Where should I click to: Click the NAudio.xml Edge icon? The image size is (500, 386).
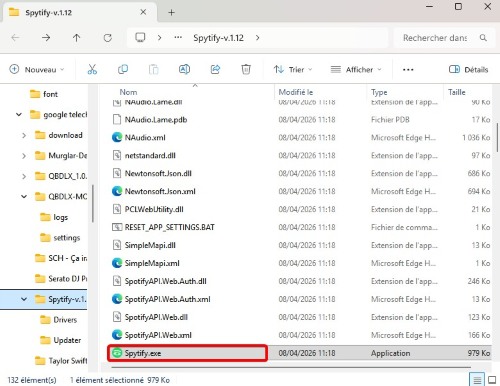click(117, 137)
